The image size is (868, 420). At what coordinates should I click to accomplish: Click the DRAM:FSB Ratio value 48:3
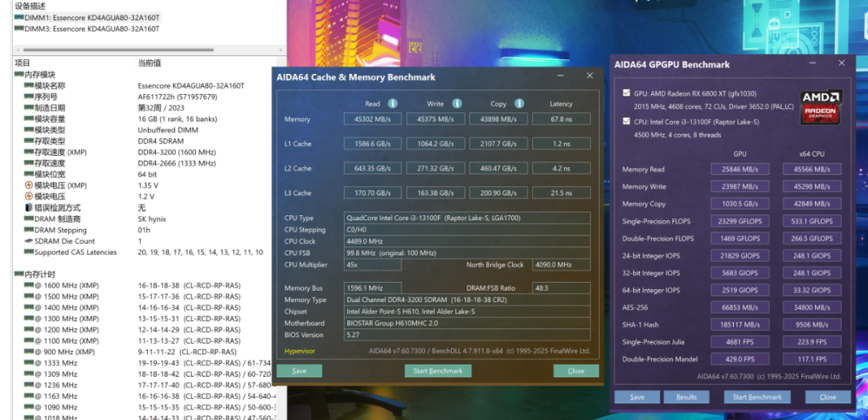pyautogui.click(x=561, y=288)
